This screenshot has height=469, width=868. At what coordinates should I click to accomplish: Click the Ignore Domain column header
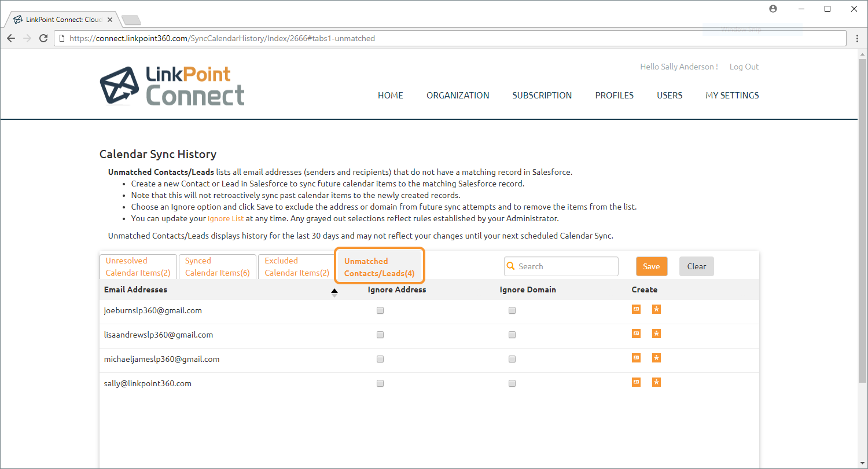coord(528,290)
